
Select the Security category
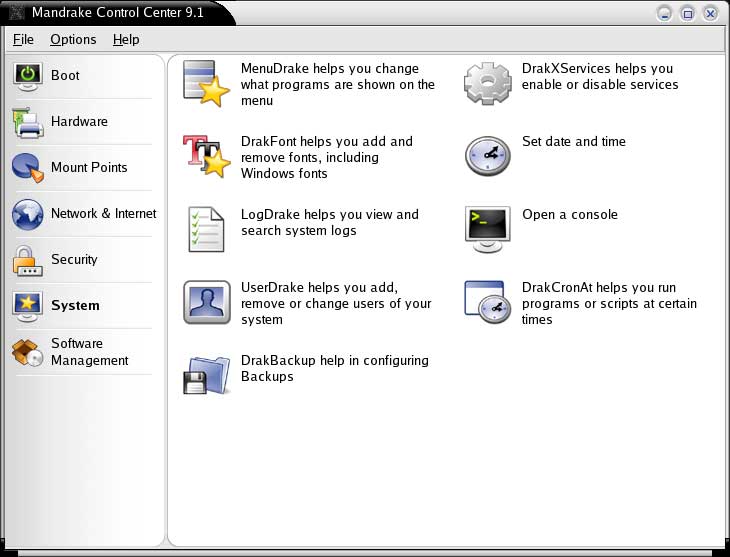(x=74, y=260)
